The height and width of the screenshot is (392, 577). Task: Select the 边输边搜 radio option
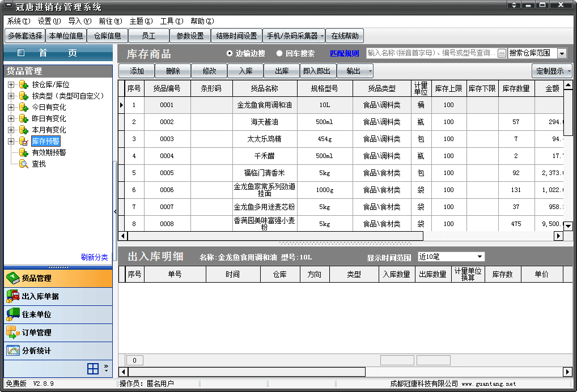click(230, 54)
